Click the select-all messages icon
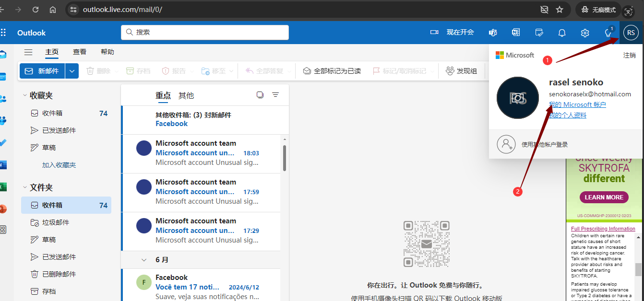The image size is (644, 301). click(x=260, y=95)
